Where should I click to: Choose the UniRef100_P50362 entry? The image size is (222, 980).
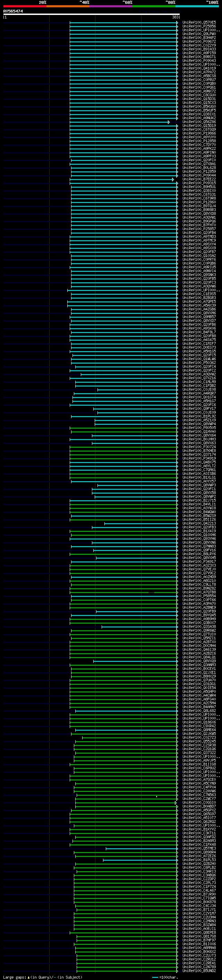pyautogui.click(x=199, y=363)
